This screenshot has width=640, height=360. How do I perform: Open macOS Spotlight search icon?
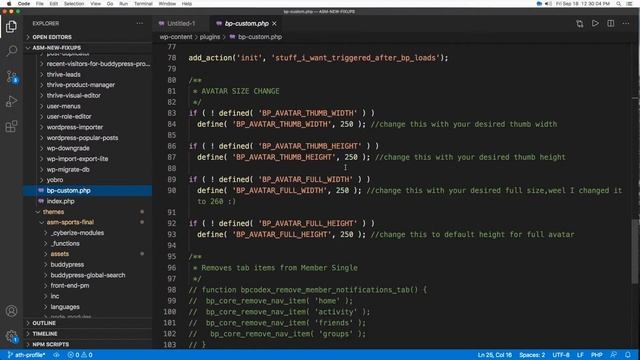619,4
